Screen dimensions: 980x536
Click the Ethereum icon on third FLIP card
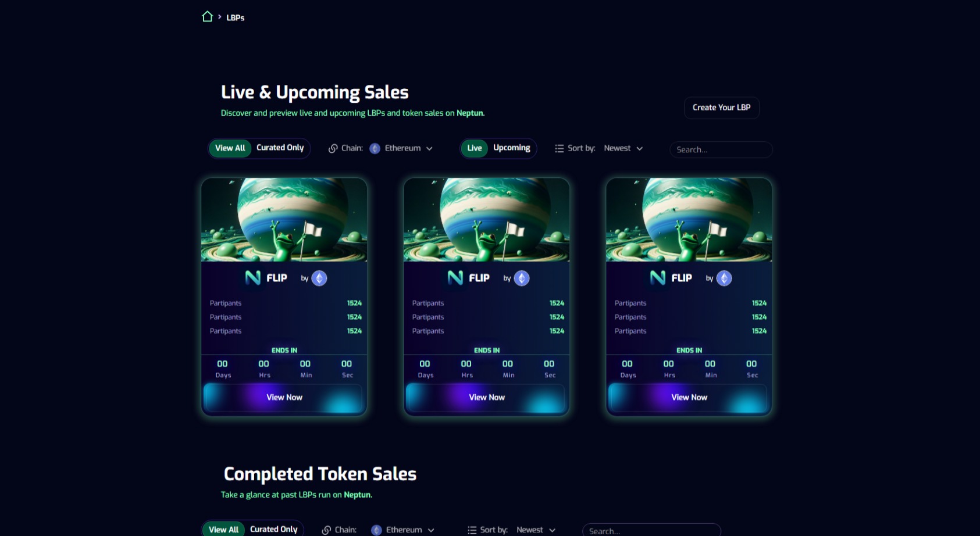coord(724,278)
